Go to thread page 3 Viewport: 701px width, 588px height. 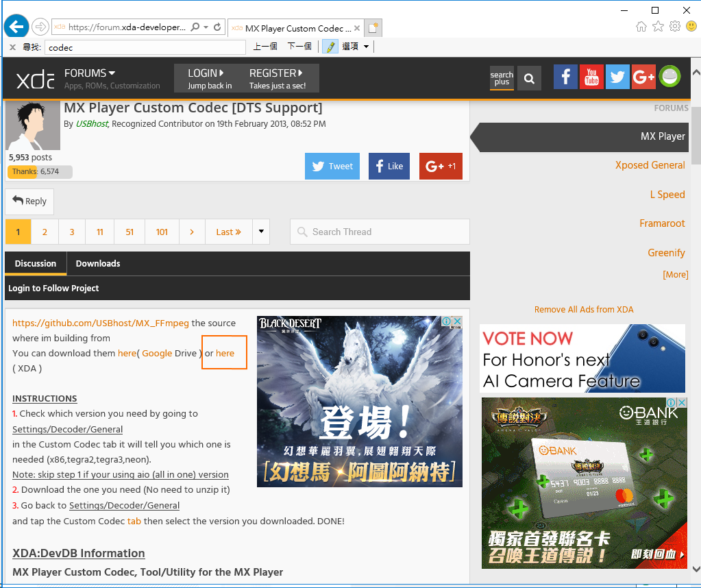72,232
